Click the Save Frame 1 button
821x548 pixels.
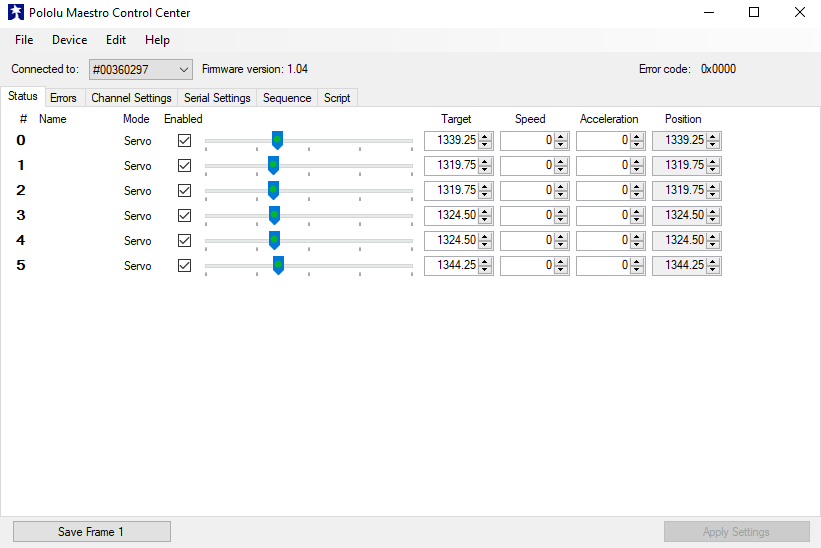[x=91, y=532]
